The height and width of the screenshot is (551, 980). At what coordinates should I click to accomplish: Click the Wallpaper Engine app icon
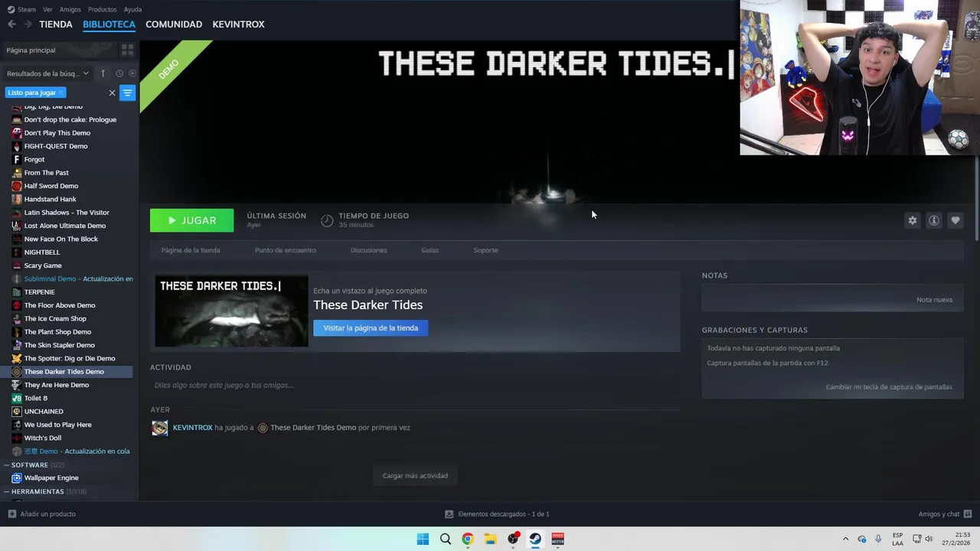[x=17, y=478]
